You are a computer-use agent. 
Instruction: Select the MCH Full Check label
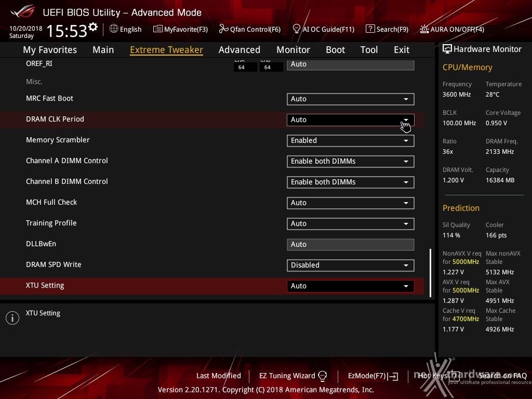click(51, 202)
